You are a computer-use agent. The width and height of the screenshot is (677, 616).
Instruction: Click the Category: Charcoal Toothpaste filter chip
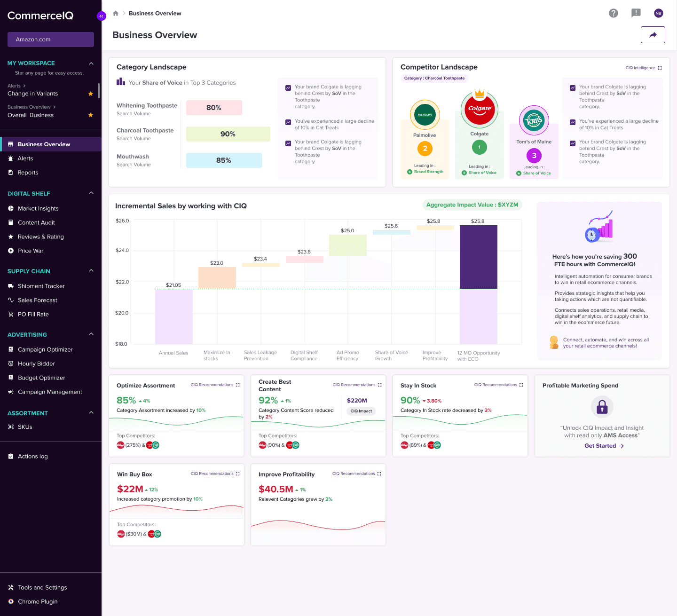[434, 78]
